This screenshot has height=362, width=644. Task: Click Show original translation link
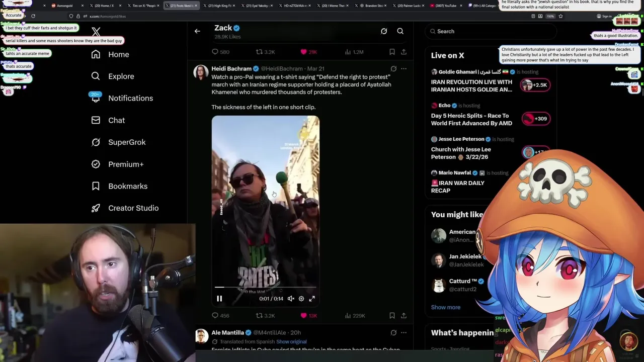click(291, 342)
